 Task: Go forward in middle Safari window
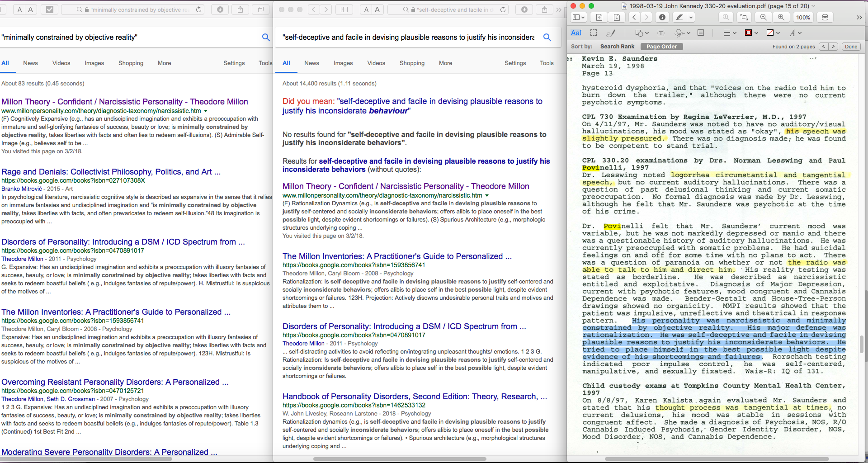pos(326,9)
